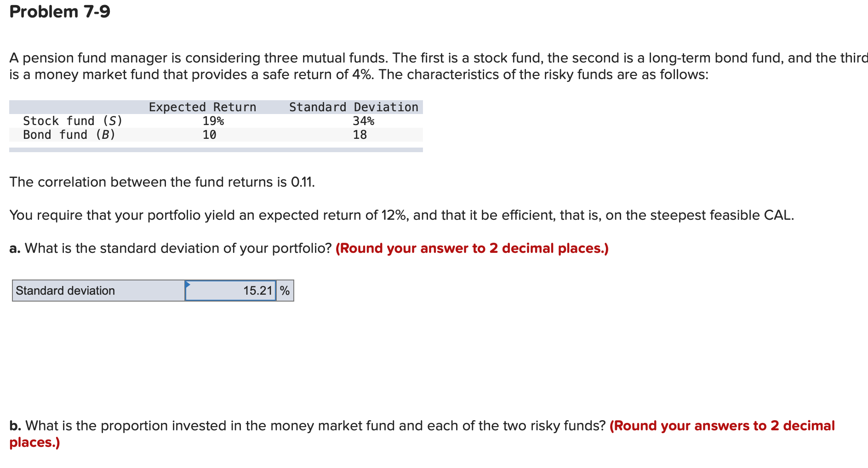
Task: Click the percent sign next to the answer box
Action: pos(284,290)
